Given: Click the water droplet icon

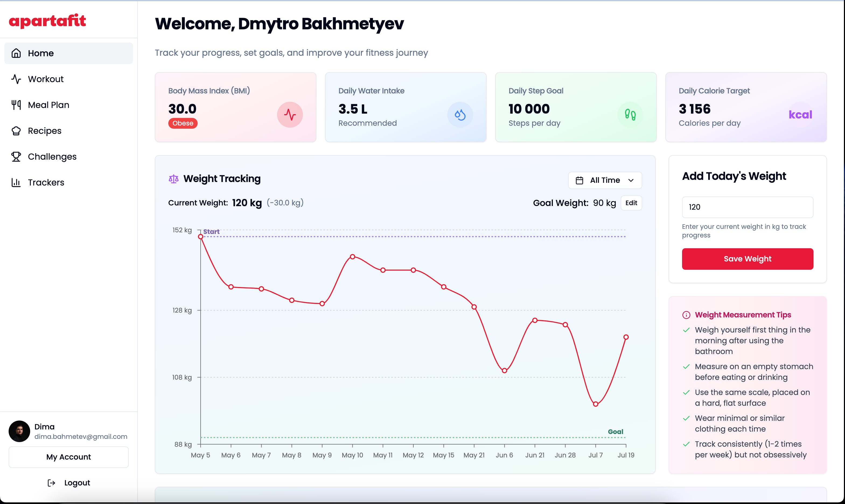Looking at the screenshot, I should [460, 115].
